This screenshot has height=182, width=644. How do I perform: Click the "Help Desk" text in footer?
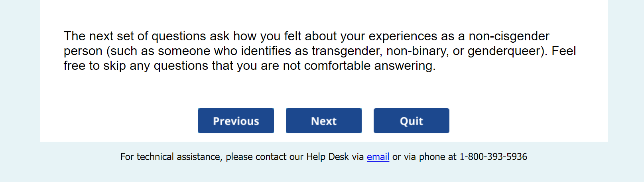coord(327,157)
